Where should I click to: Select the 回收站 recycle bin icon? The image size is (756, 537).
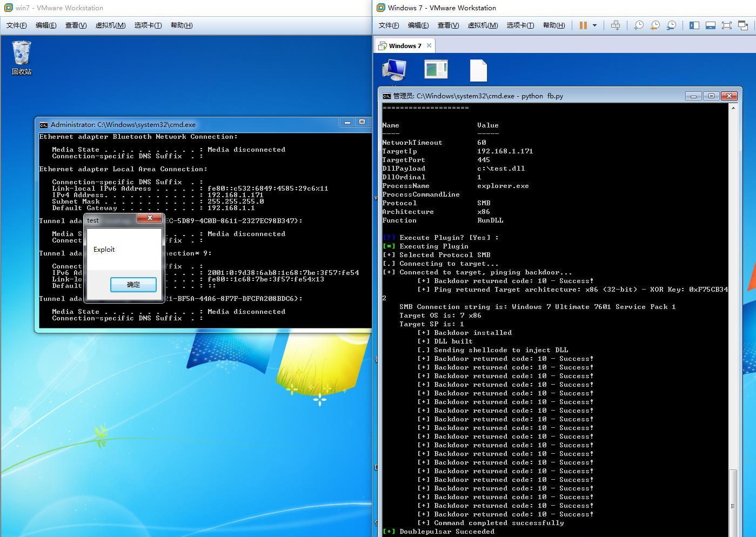coord(22,58)
